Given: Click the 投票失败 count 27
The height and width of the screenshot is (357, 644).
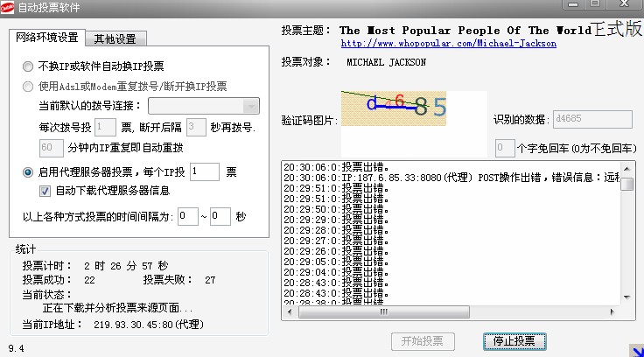Looking at the screenshot, I should click(210, 280).
